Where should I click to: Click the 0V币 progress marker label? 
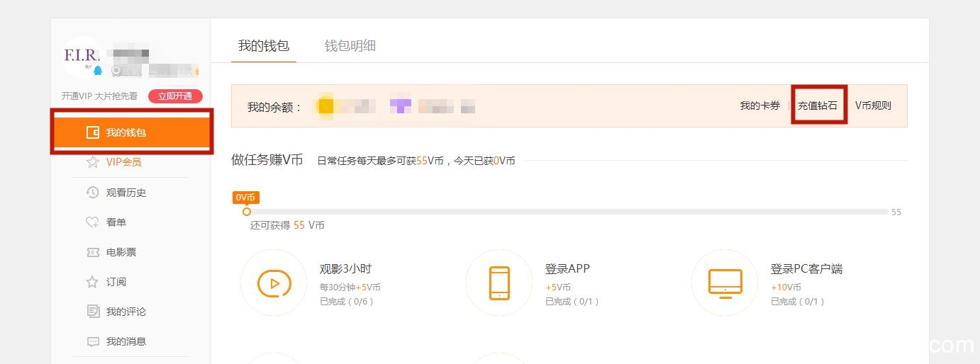(x=245, y=198)
